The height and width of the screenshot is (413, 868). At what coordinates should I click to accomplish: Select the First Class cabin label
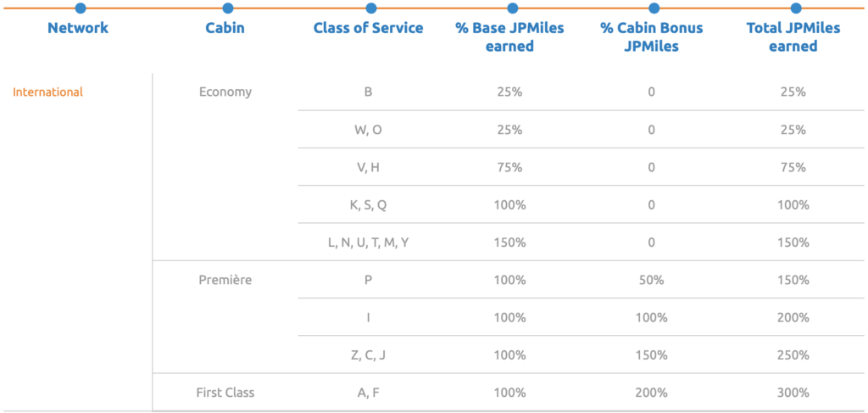(225, 393)
